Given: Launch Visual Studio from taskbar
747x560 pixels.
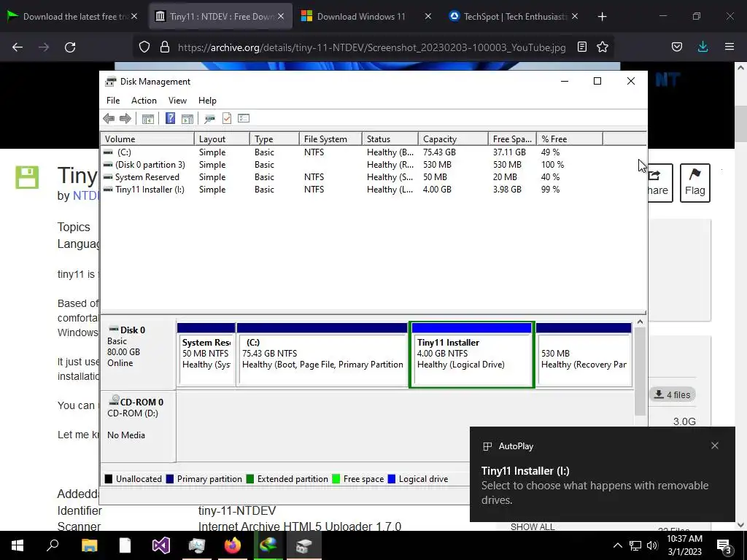Looking at the screenshot, I should pos(161,545).
